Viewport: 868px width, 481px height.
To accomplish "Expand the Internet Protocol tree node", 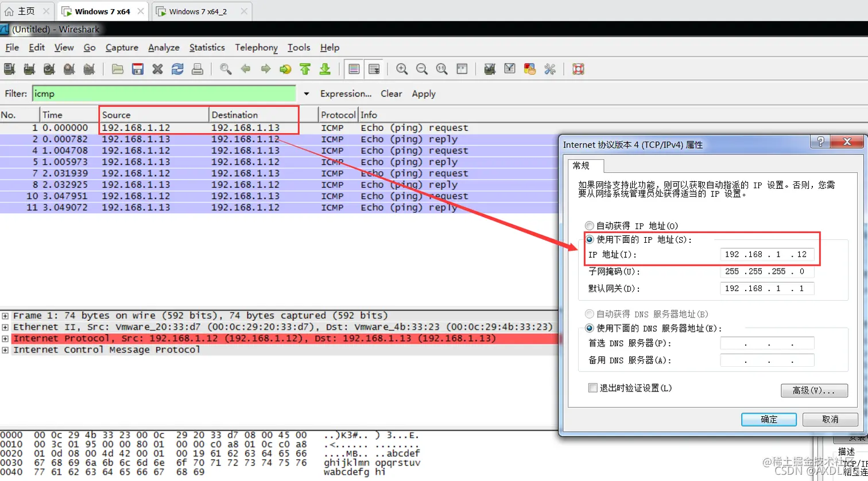I will [x=5, y=339].
